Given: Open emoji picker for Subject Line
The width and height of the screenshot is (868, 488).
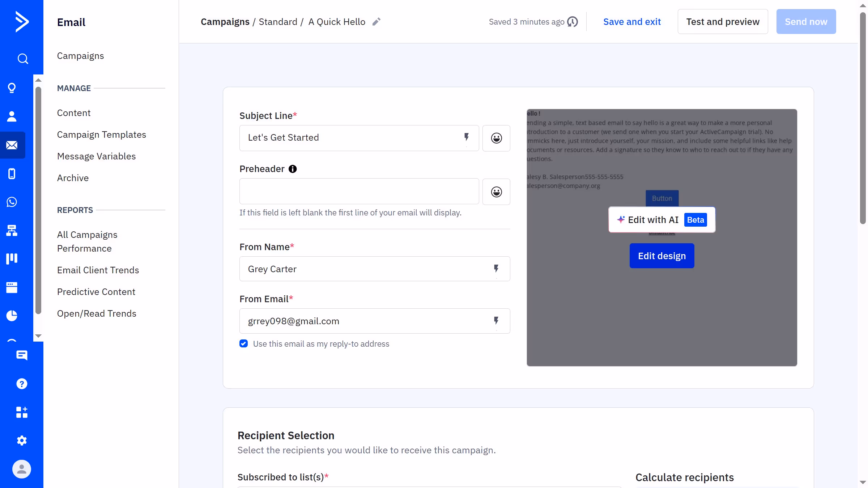Looking at the screenshot, I should click(x=496, y=138).
